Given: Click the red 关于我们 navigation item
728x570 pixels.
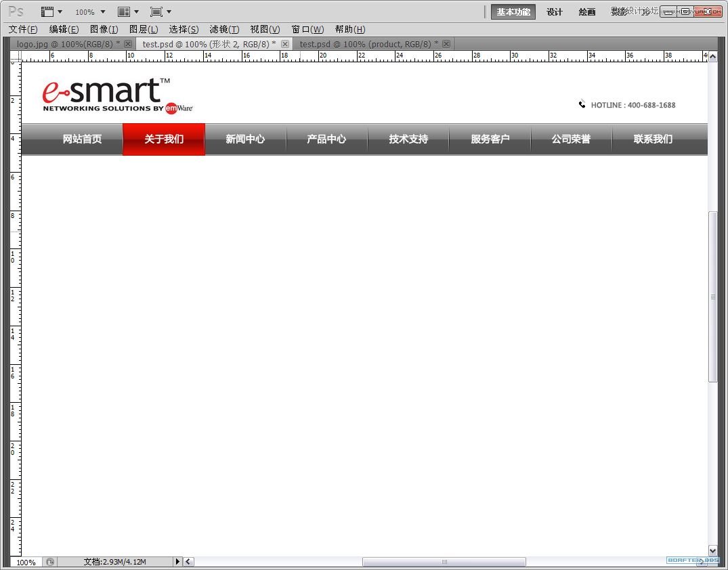Looking at the screenshot, I should [164, 139].
